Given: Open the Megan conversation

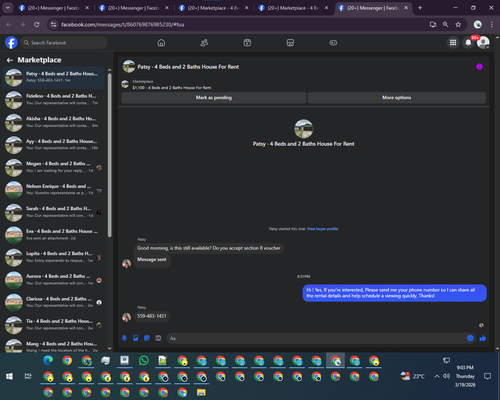Looking at the screenshot, I should tap(53, 167).
